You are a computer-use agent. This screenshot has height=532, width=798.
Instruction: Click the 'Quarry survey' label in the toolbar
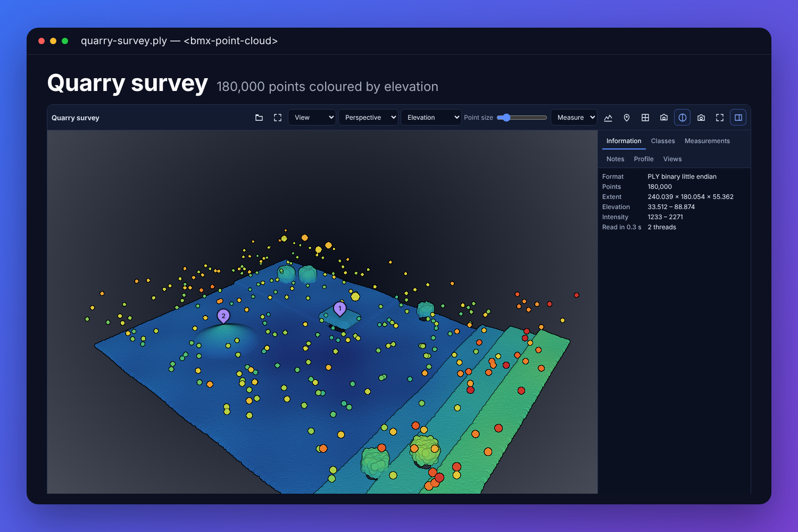pos(76,118)
